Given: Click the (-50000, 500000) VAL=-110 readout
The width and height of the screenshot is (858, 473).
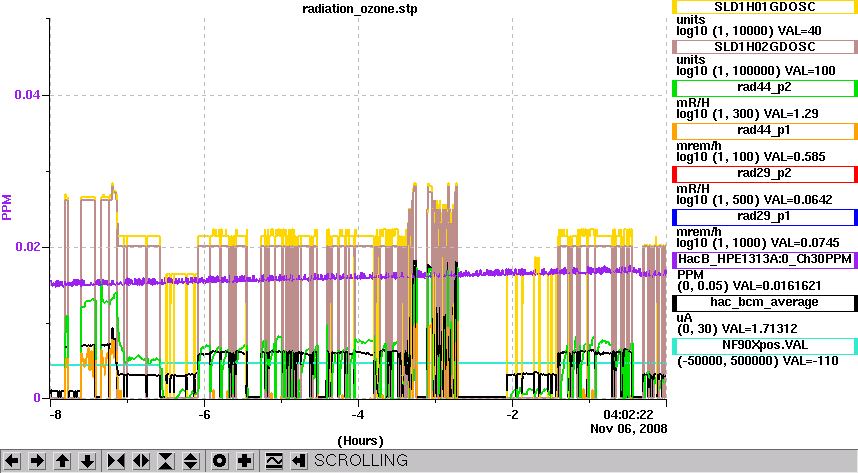Looking at the screenshot, I should pos(758,361).
